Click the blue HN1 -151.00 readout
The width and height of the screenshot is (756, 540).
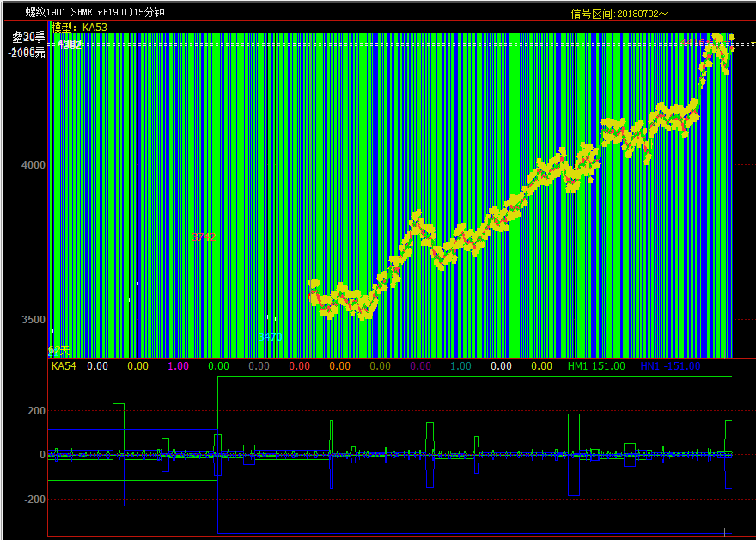click(670, 366)
